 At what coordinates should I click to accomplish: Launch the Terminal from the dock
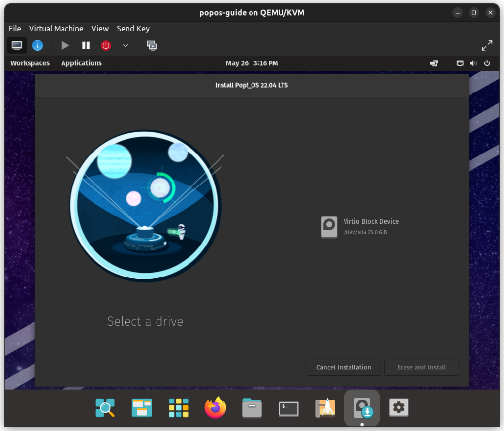[x=288, y=408]
